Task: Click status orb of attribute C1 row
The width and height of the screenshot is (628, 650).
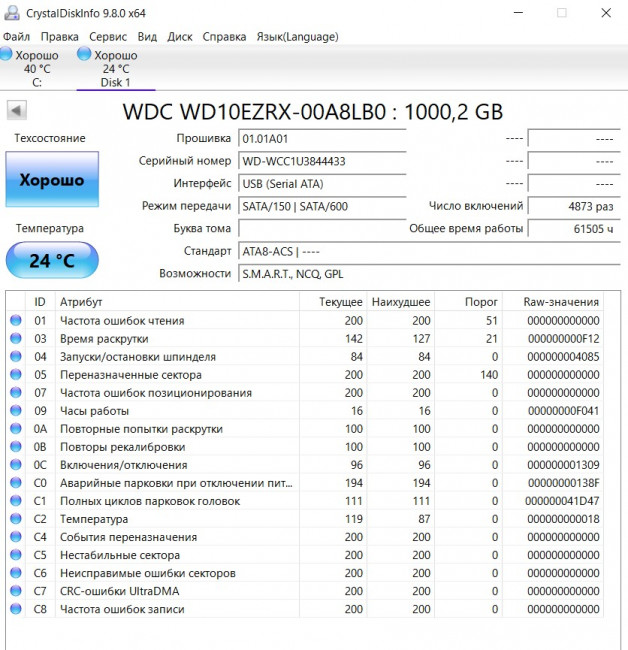Action: point(16,500)
